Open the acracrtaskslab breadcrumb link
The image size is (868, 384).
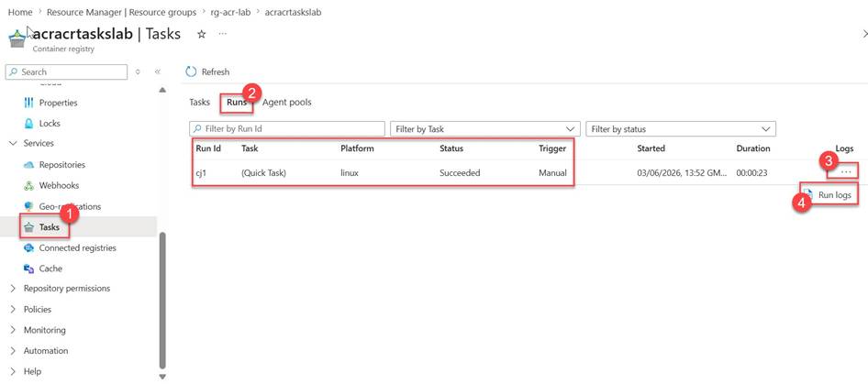point(293,12)
